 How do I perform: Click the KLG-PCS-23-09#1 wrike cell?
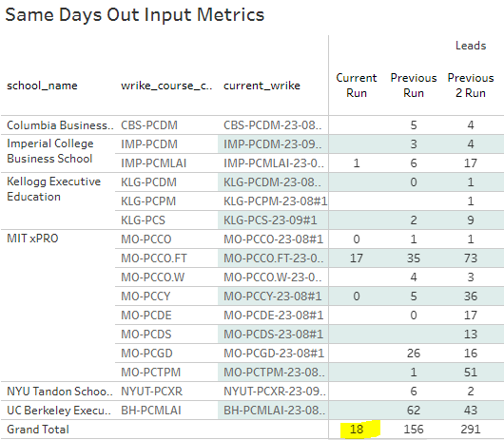[x=270, y=220]
